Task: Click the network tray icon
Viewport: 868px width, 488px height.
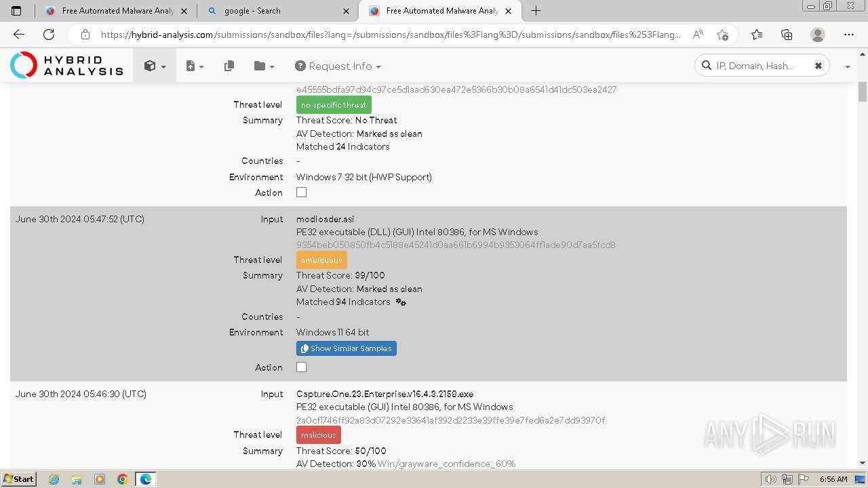Action: [787, 479]
